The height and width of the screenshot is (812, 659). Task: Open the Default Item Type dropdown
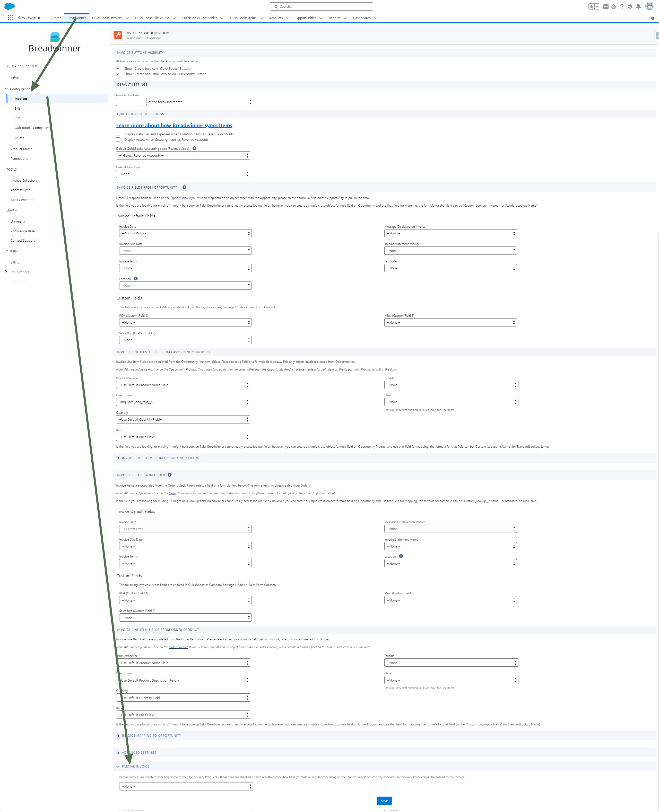(x=183, y=174)
